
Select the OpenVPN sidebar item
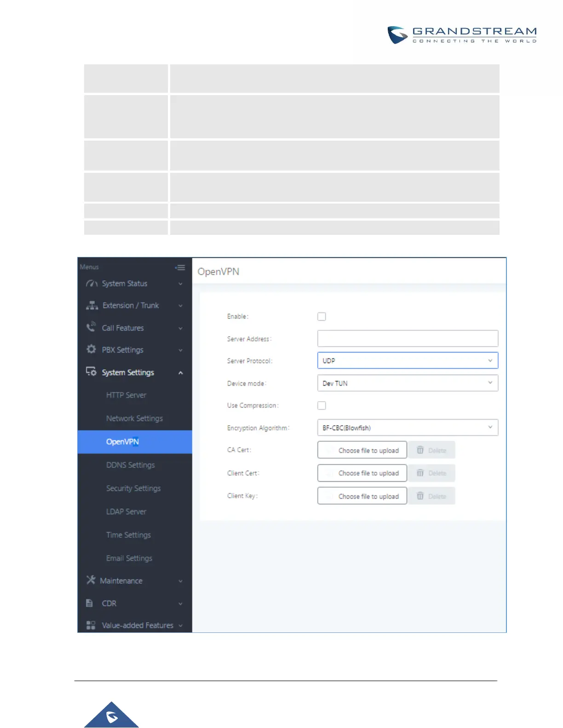click(x=135, y=442)
